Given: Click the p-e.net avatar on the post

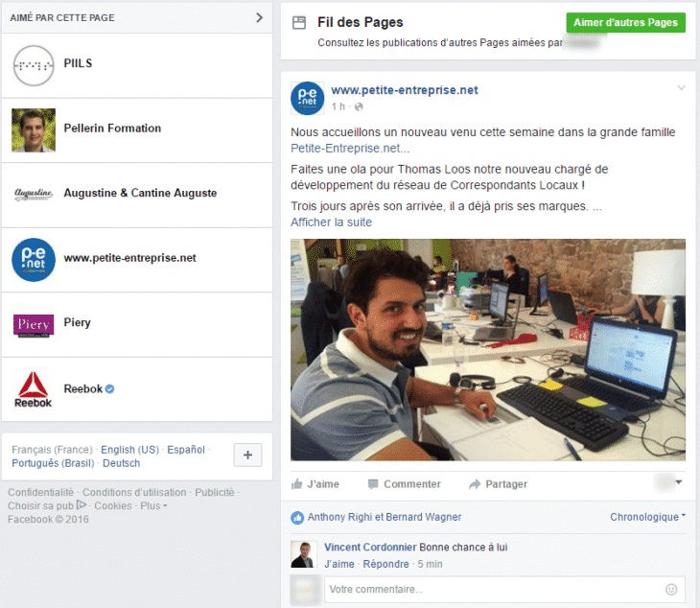Looking at the screenshot, I should point(307,98).
